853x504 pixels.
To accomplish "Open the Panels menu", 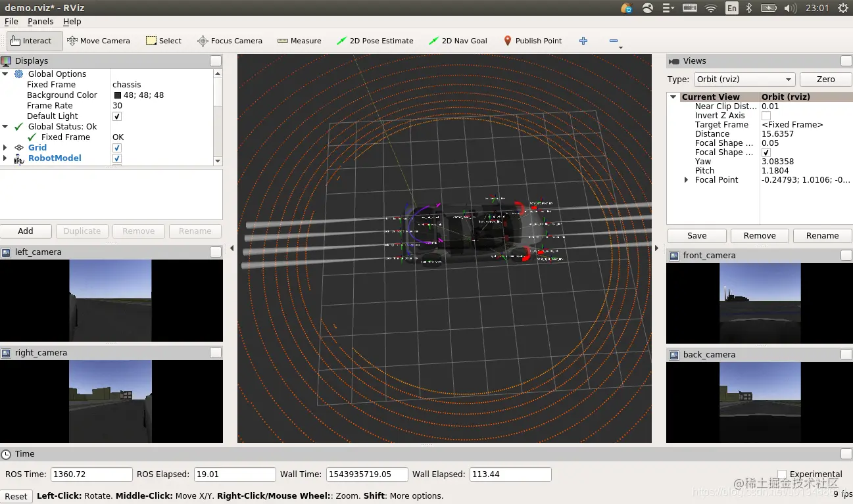I will (40, 22).
